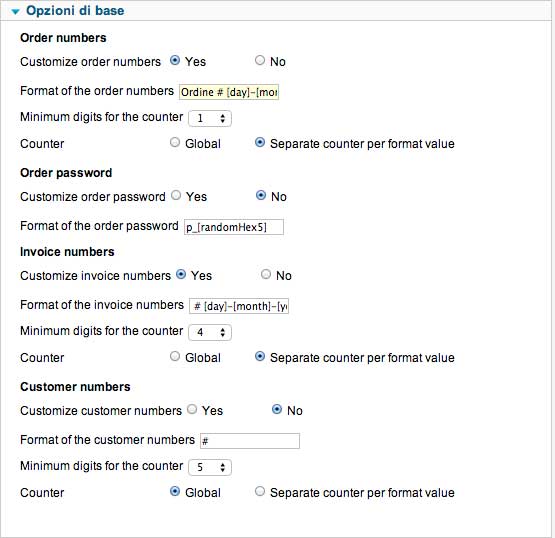Click the order password format field

coord(234,227)
